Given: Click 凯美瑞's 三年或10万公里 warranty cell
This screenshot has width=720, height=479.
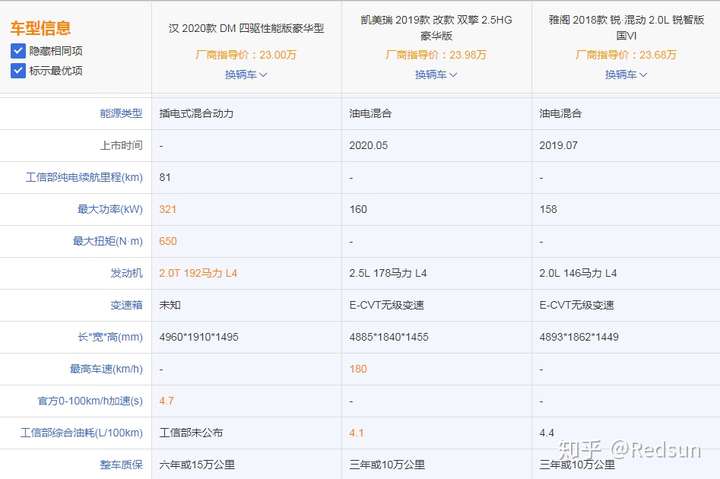Looking at the screenshot, I should click(x=387, y=465).
